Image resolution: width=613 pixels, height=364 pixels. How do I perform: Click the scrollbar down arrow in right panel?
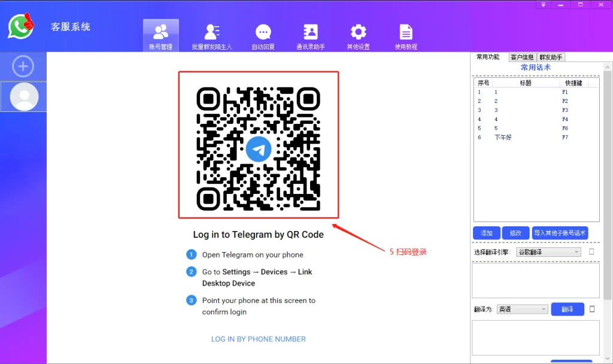click(608, 359)
